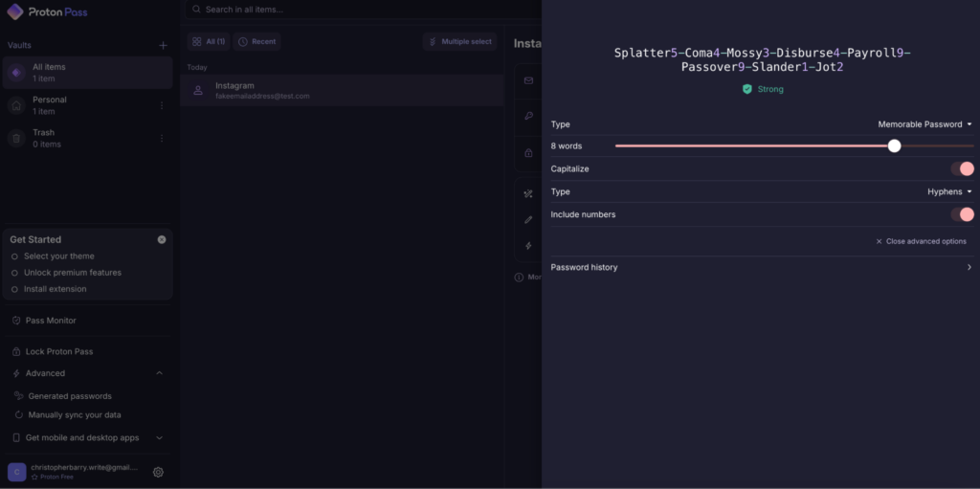Screen dimensions: 980x489
Task: Open Password history
Action: tap(761, 267)
